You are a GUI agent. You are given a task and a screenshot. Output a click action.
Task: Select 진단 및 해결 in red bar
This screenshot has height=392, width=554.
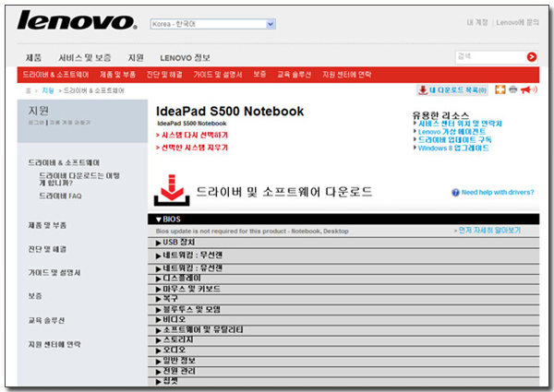click(x=164, y=75)
